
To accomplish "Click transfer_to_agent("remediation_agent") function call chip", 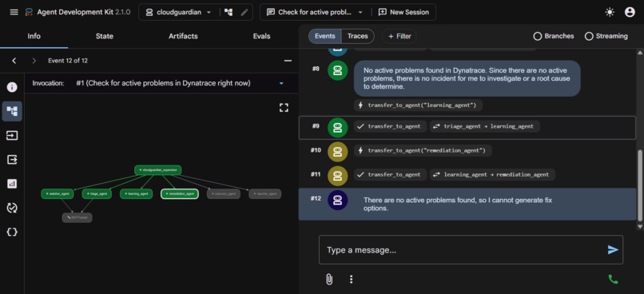I will click(x=423, y=150).
